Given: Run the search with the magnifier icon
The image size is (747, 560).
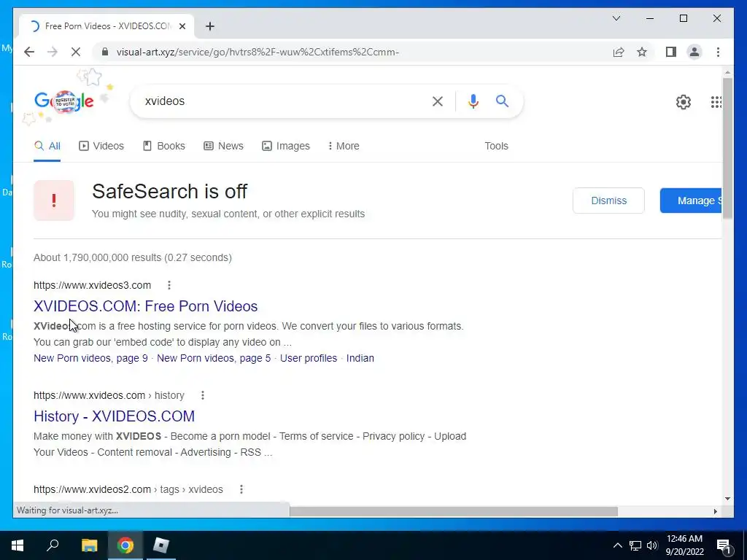Looking at the screenshot, I should coord(502,101).
